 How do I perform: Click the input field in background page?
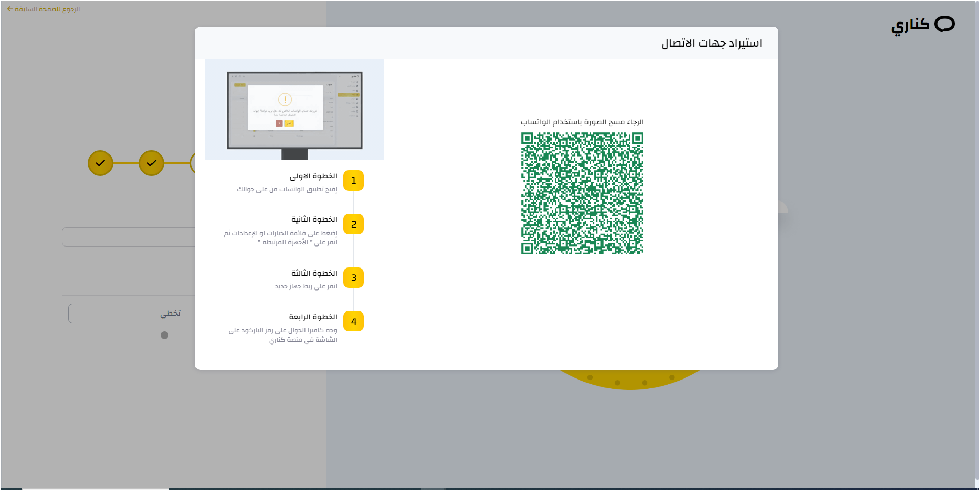coord(128,237)
